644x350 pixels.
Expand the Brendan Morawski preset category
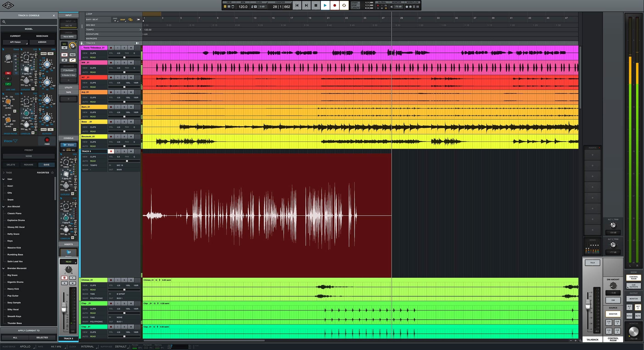point(4,268)
